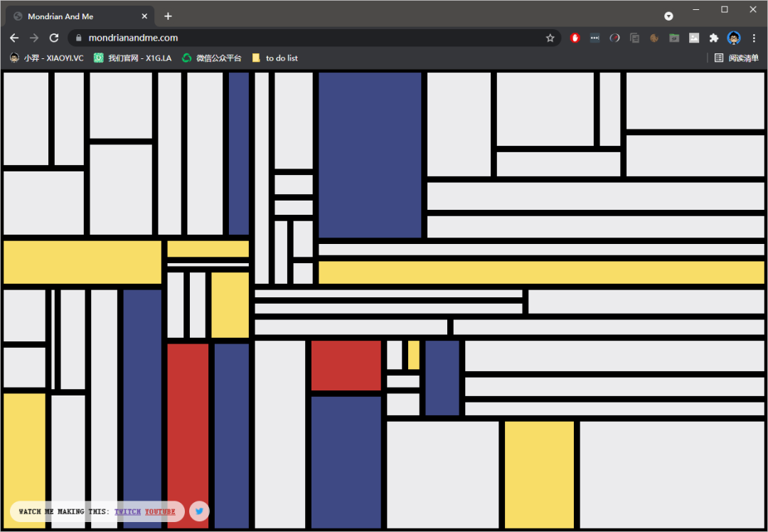Click the cookie extension icon
The image size is (768, 532).
click(x=654, y=38)
